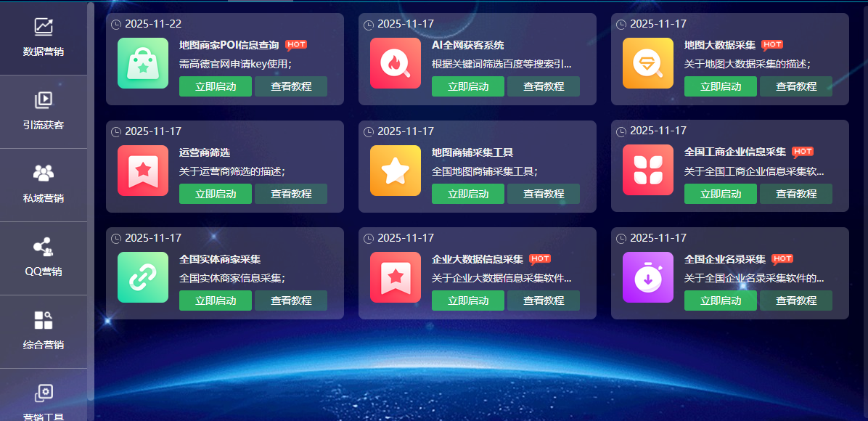Click the 全国工商企业信息采集 four-dot icon
Screen dimensions: 868x421
coord(647,171)
